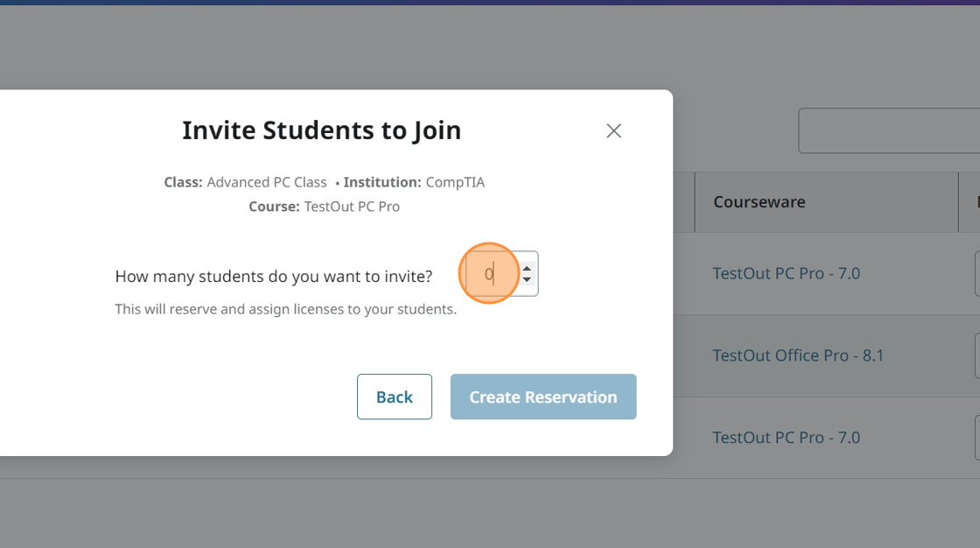Click inside the empty search field
The height and width of the screenshot is (548, 980).
click(892, 130)
